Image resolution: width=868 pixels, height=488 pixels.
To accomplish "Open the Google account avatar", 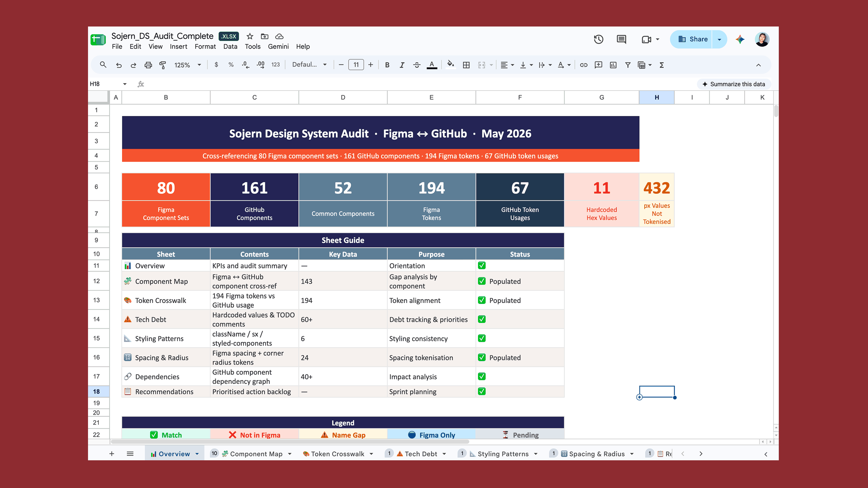I will (762, 39).
